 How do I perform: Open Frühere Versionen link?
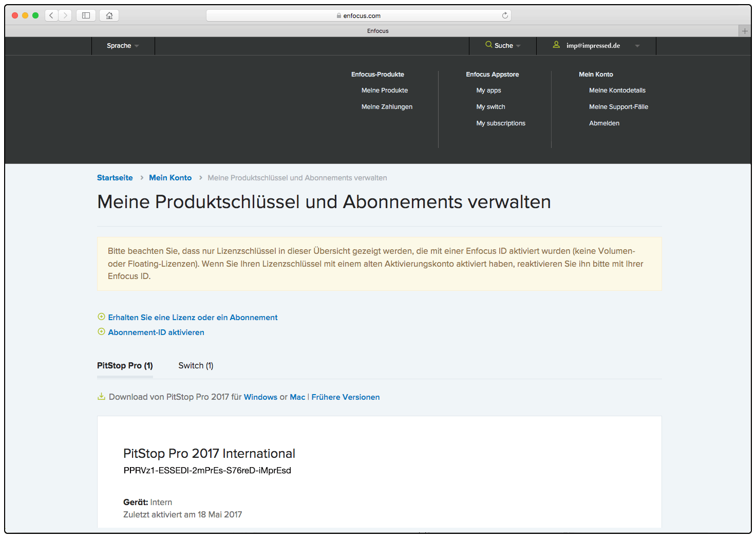click(x=345, y=397)
